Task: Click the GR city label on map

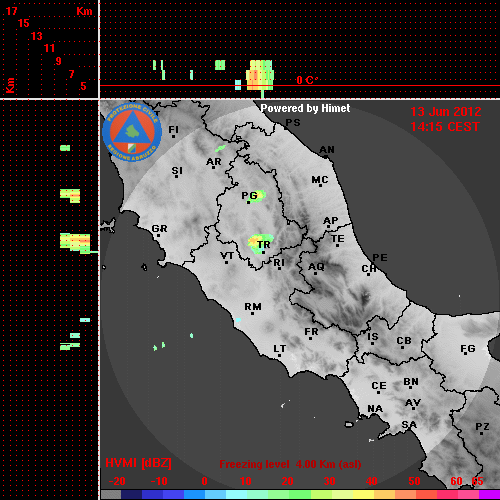Action: point(159,229)
